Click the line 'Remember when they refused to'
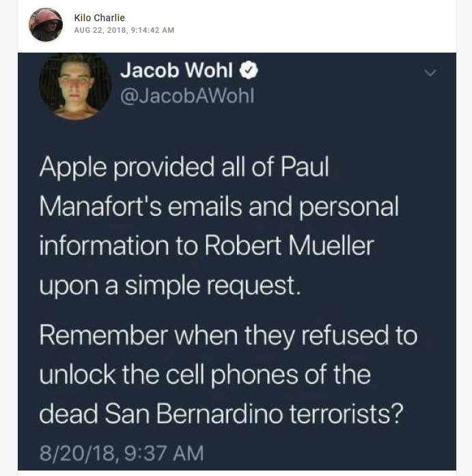The image size is (472, 476). (229, 336)
